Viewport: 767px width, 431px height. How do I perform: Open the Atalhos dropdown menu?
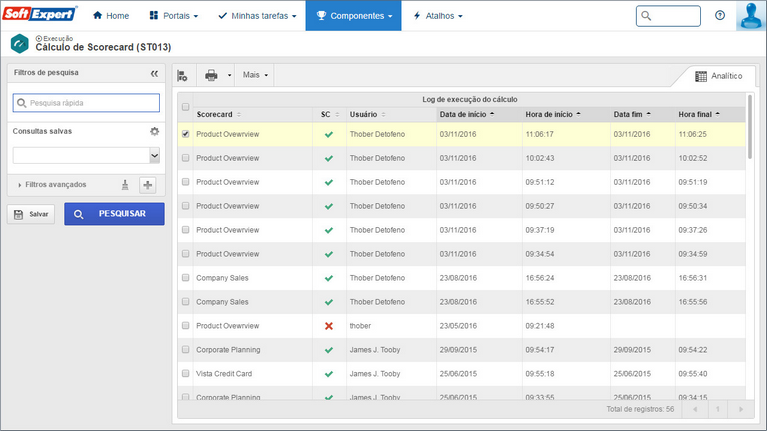point(438,16)
